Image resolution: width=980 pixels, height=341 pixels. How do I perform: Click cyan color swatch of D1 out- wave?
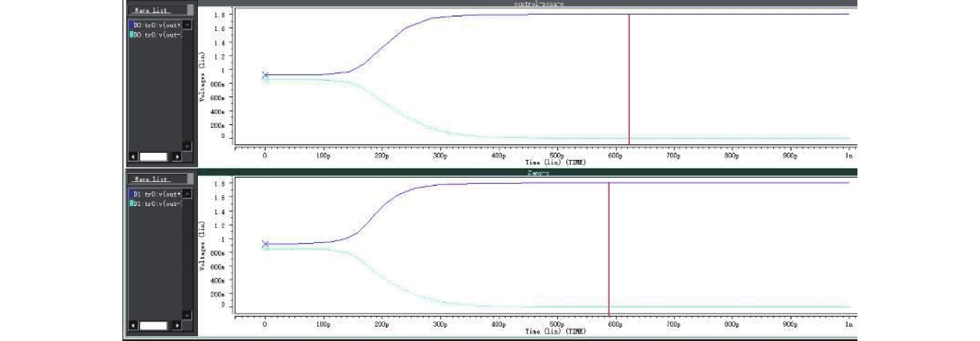tap(132, 203)
